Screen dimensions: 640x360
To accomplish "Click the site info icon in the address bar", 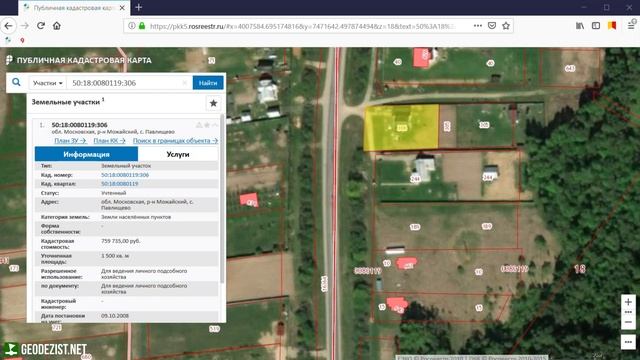I will pyautogui.click(x=131, y=26).
